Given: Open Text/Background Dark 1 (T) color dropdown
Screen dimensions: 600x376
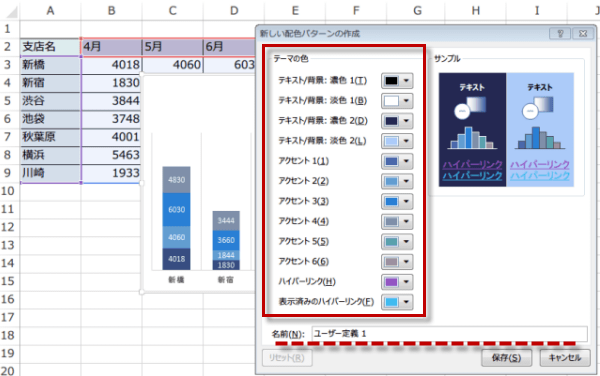Looking at the screenshot, I should pyautogui.click(x=397, y=81).
